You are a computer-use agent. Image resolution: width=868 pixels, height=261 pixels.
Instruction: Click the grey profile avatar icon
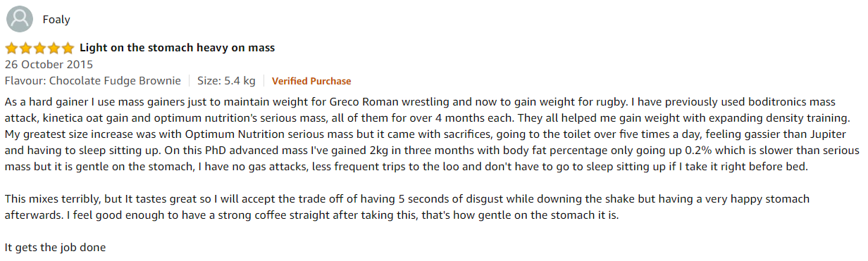19,19
